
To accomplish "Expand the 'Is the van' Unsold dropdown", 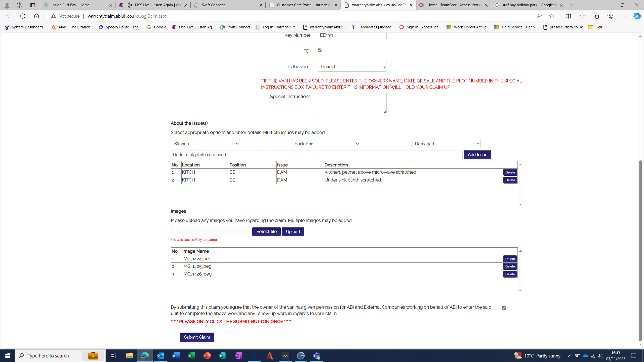I will click(352, 67).
